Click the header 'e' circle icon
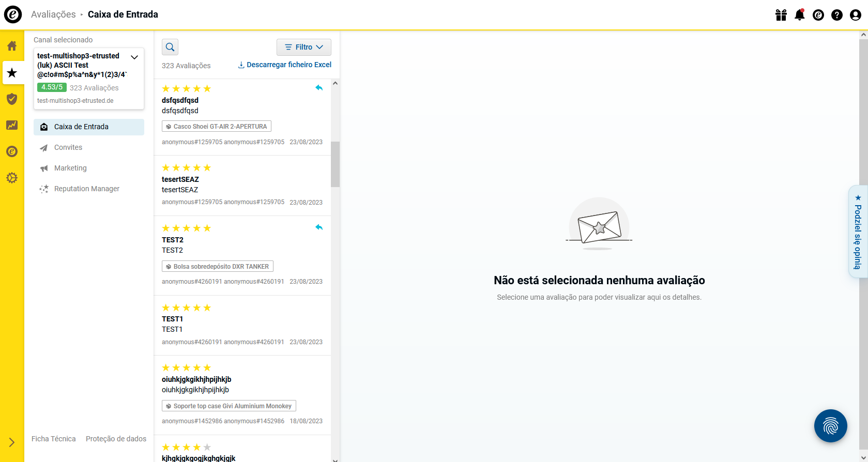The image size is (868, 462). coord(818,15)
